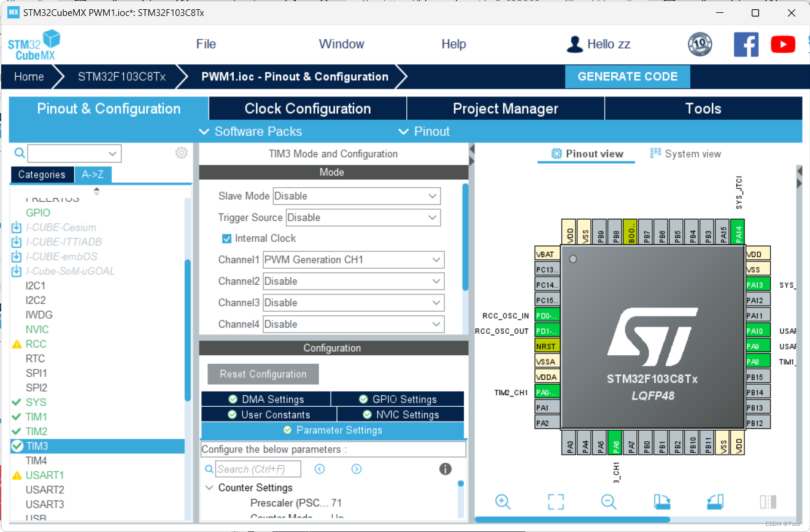Open the NVIC Settings tab
The width and height of the screenshot is (810, 532).
pos(400,415)
